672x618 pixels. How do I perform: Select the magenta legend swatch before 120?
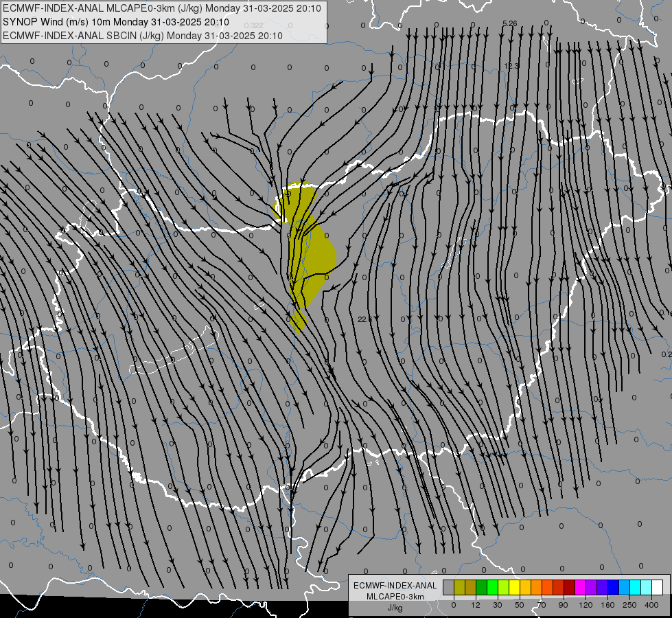pos(580,588)
